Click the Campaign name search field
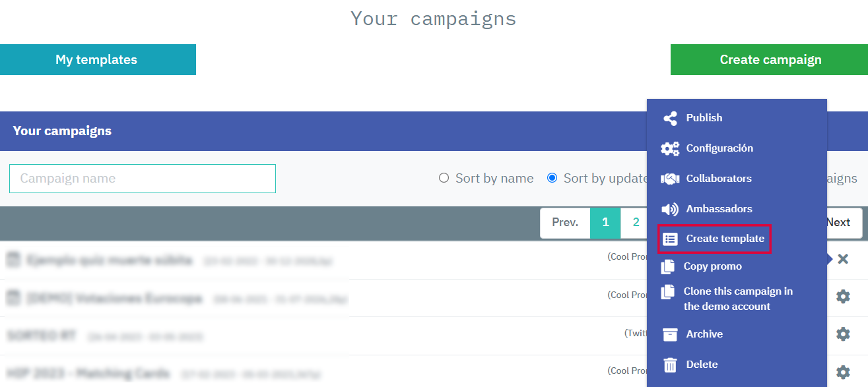868x387 pixels. [x=143, y=179]
